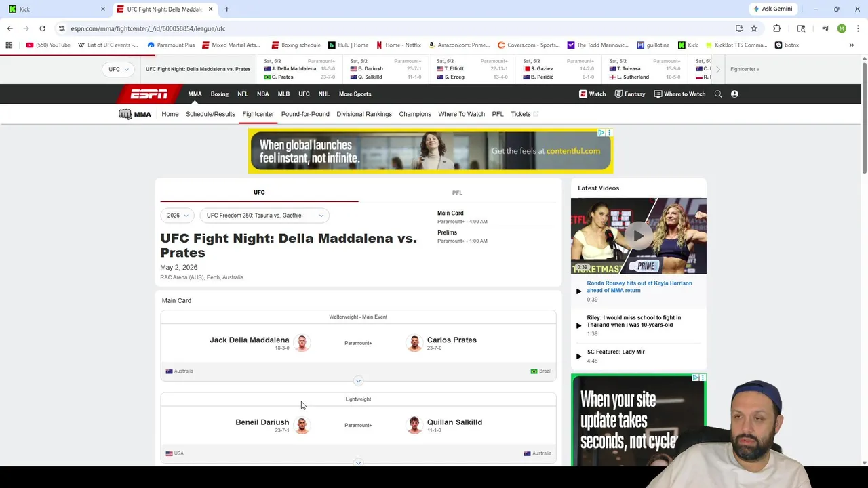868x488 pixels.
Task: Open ESPN search with the magnifier icon
Action: [718, 94]
